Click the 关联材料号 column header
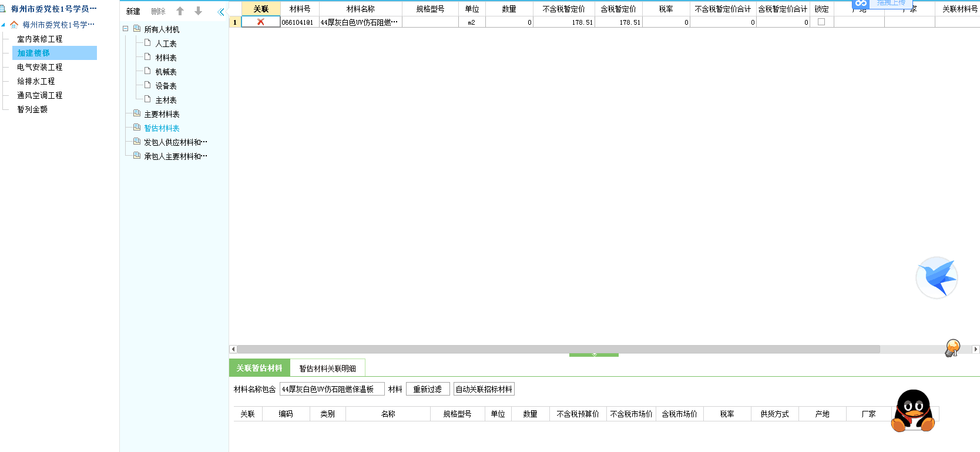This screenshot has width=980, height=452. click(960, 9)
